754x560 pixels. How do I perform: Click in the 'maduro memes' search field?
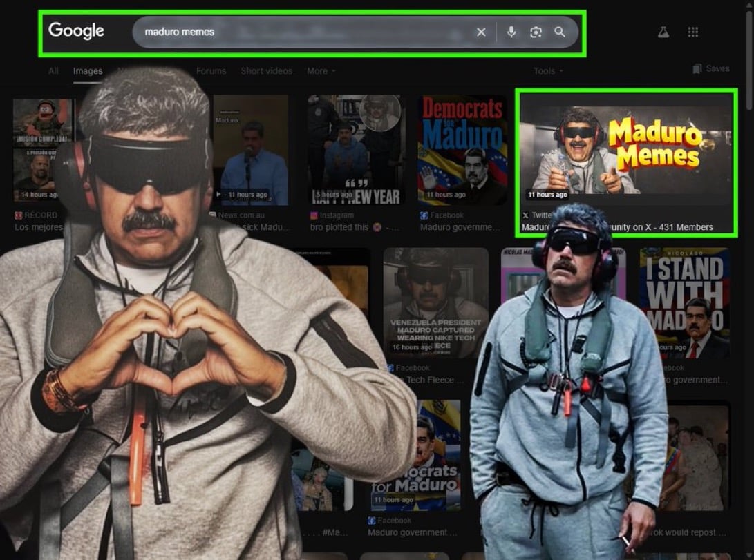click(304, 32)
